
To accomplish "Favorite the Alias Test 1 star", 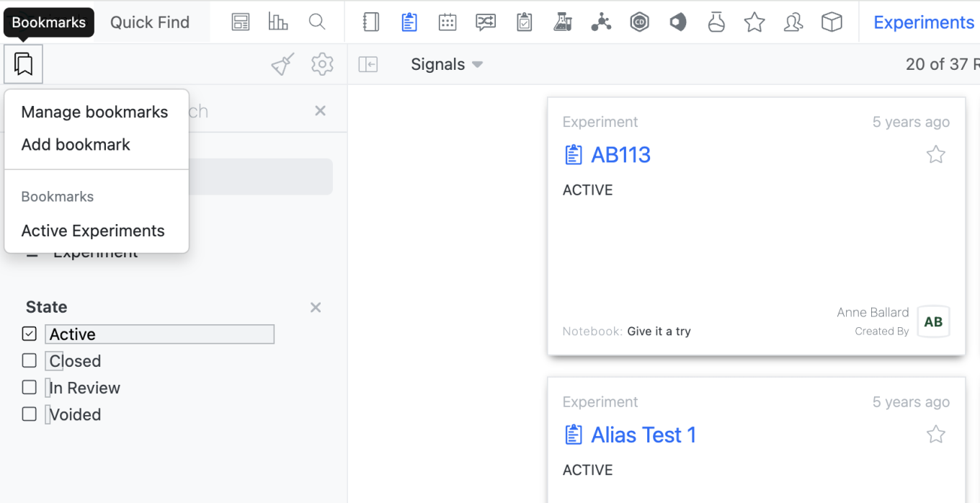I will pyautogui.click(x=936, y=434).
